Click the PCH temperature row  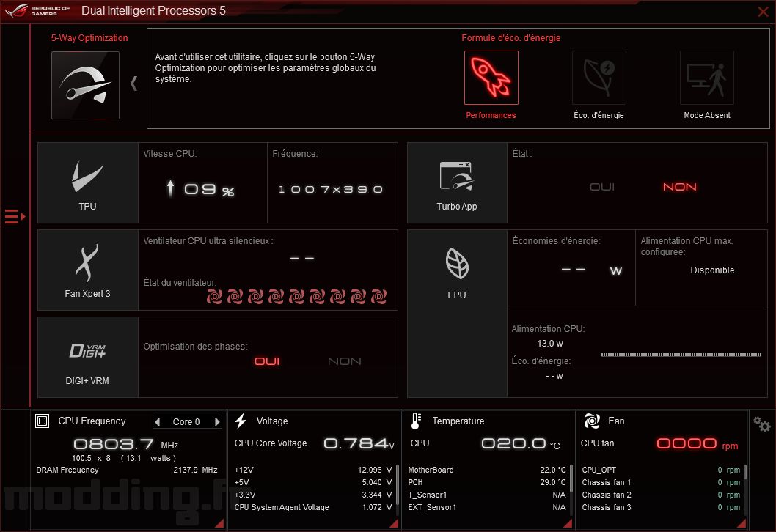coord(486,482)
